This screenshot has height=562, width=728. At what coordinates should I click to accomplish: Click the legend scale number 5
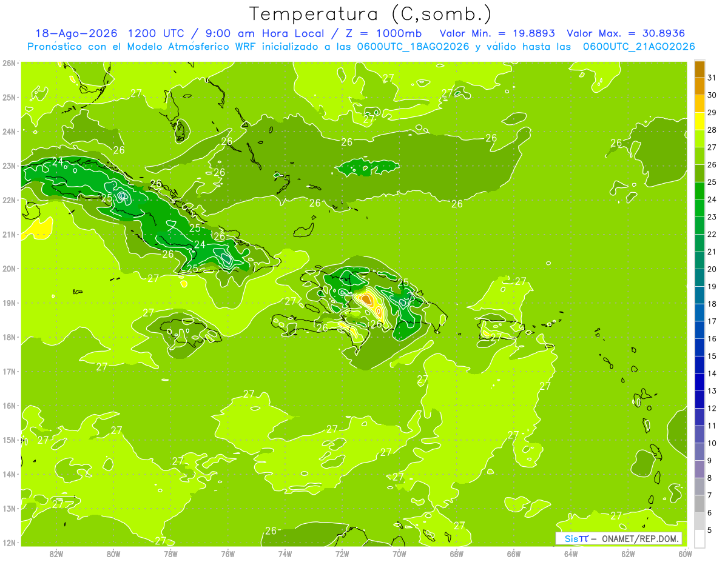click(710, 530)
